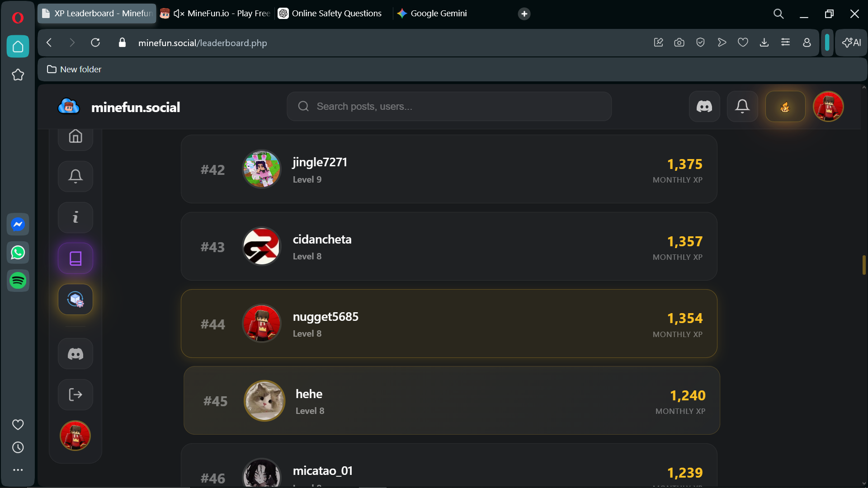This screenshot has height=488, width=868.
Task: Click the streak flame icon in header
Action: [x=785, y=107]
